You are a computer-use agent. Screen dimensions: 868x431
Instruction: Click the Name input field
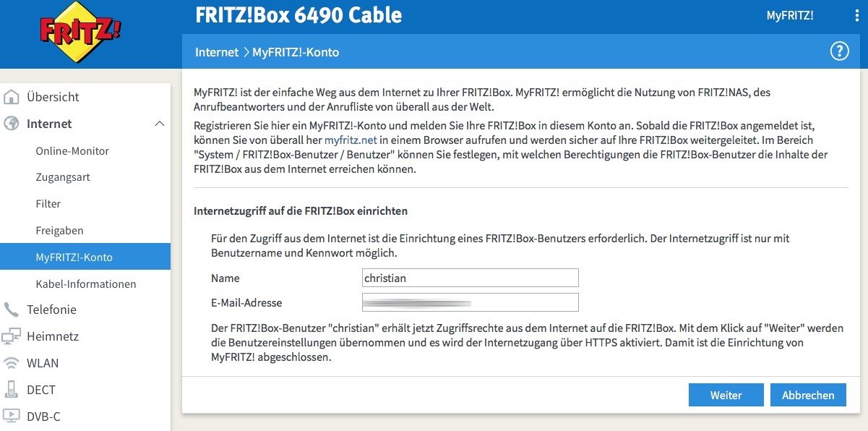coord(470,278)
